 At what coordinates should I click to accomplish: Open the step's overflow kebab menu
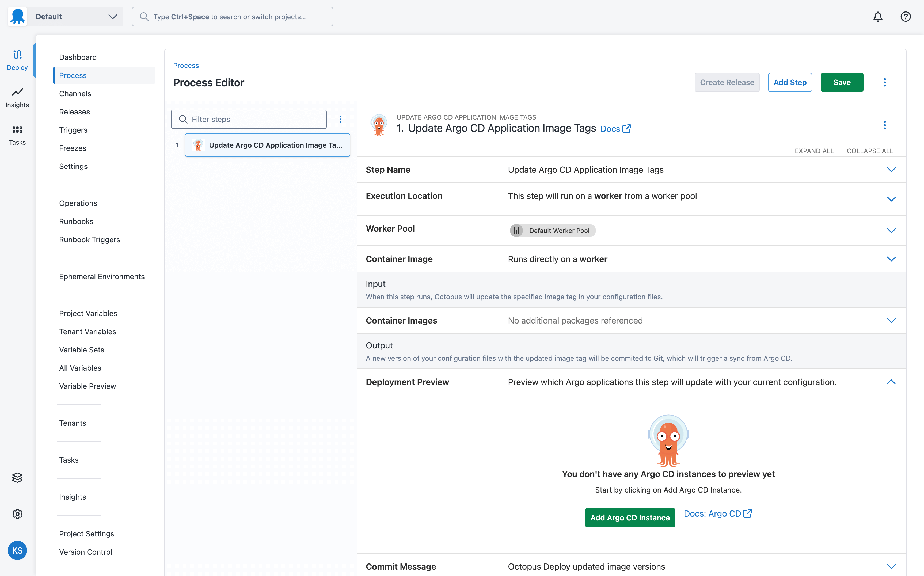pos(885,125)
